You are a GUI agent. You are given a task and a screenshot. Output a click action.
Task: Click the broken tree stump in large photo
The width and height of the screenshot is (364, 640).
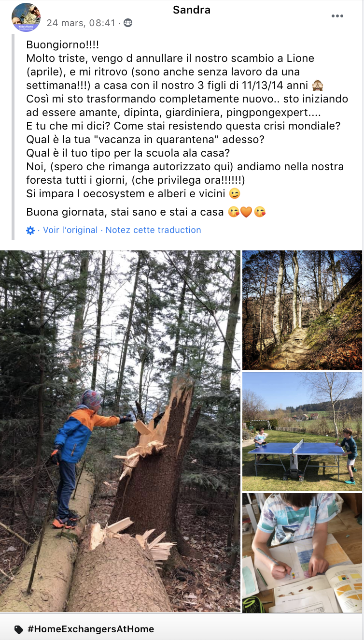click(x=159, y=459)
